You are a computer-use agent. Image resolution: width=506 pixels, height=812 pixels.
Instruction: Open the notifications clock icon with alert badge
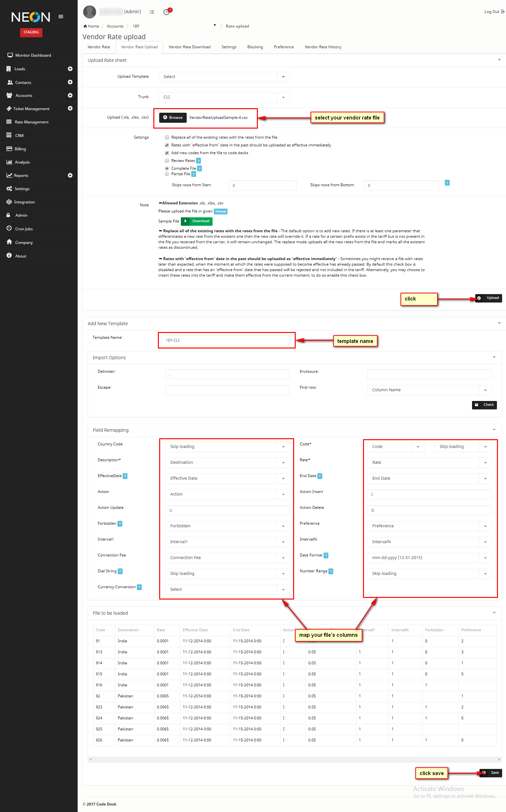[x=167, y=12]
